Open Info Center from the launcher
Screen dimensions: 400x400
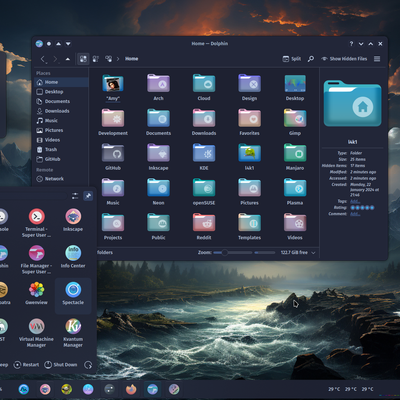(73, 257)
